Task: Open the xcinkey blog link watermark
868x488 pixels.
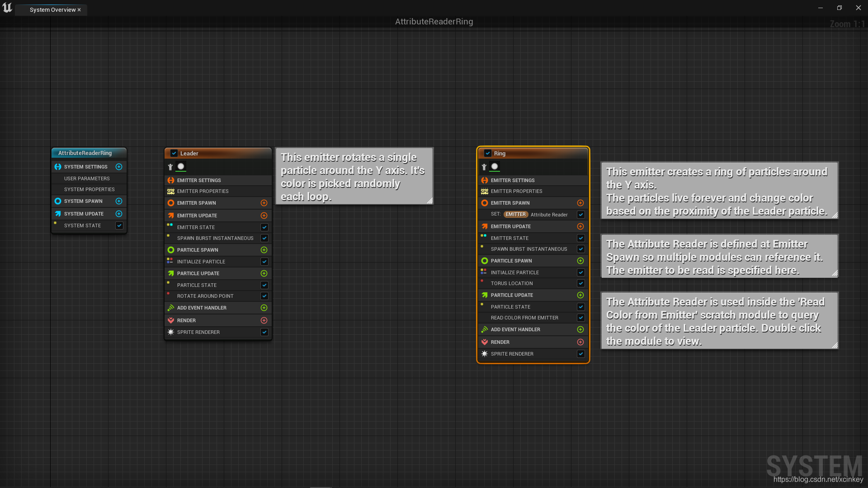Action: 819,480
